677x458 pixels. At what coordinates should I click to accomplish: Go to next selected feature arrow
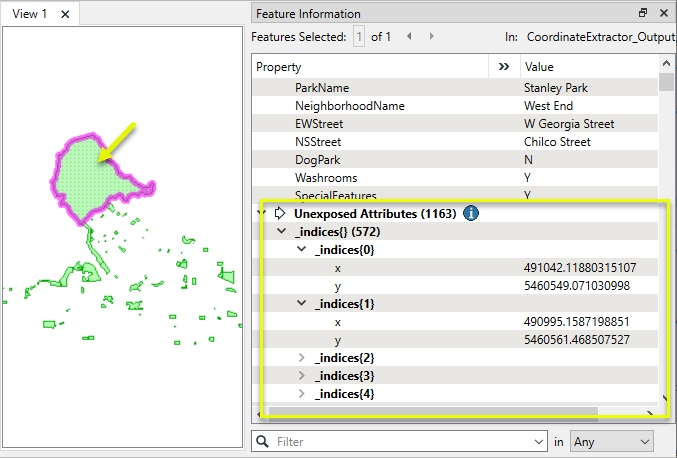tap(432, 37)
